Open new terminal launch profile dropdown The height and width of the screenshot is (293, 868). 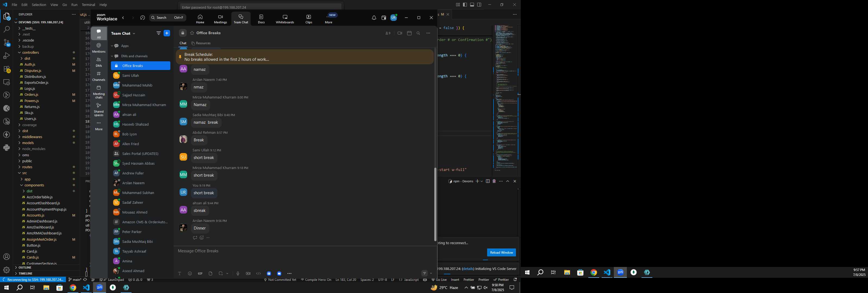(482, 181)
